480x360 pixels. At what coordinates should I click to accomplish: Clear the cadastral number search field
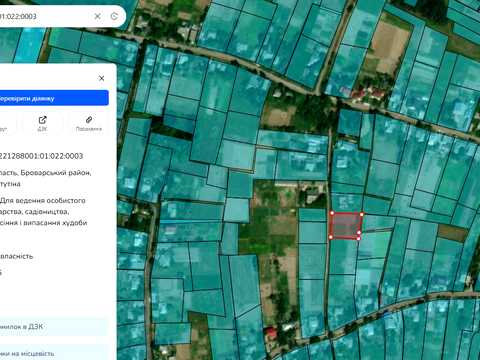[97, 16]
